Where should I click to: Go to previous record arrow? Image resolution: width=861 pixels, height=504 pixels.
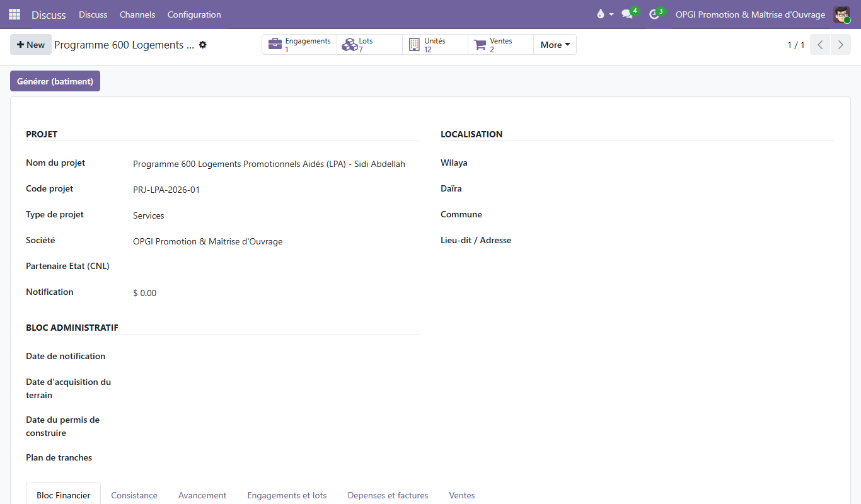pos(820,45)
